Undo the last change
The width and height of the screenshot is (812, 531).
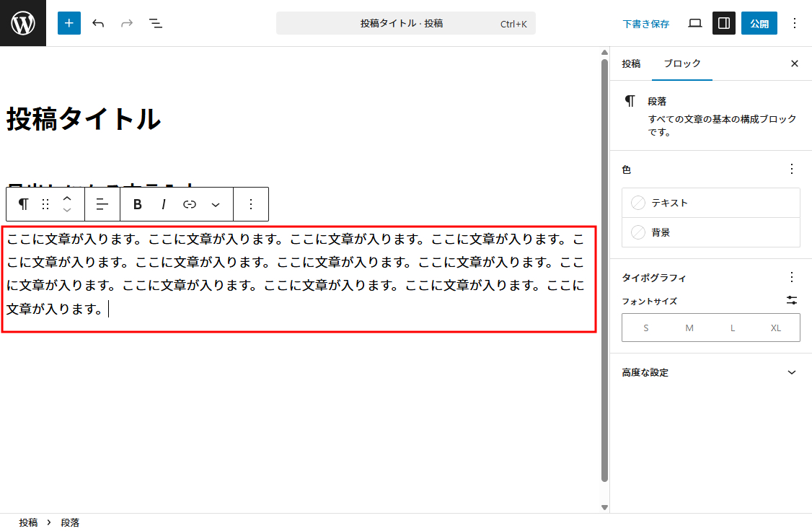pyautogui.click(x=98, y=23)
